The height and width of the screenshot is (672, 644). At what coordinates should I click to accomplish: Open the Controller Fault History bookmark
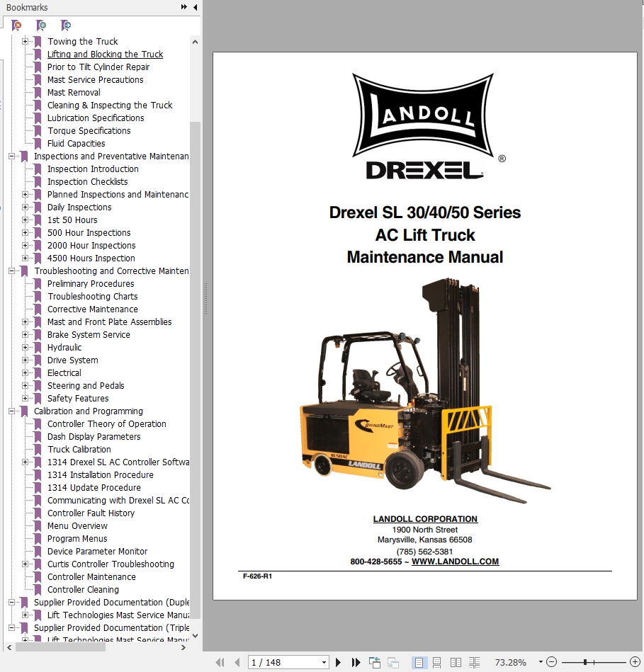[91, 513]
